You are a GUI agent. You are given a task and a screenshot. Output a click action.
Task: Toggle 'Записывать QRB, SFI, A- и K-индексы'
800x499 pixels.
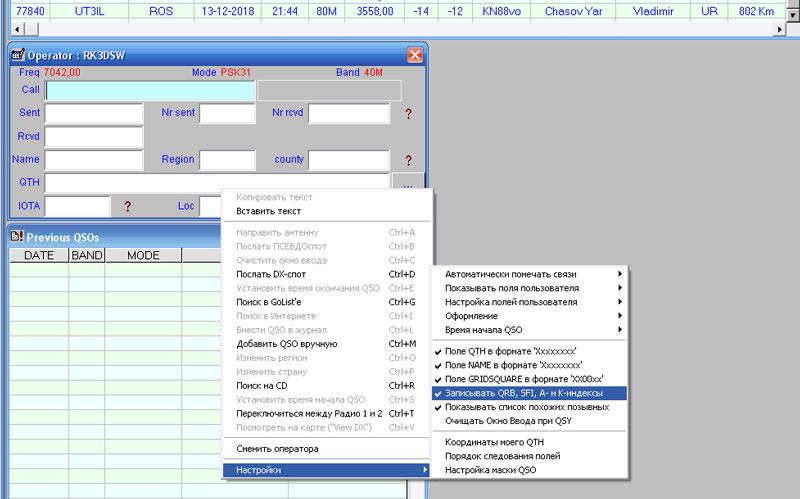[x=528, y=393]
